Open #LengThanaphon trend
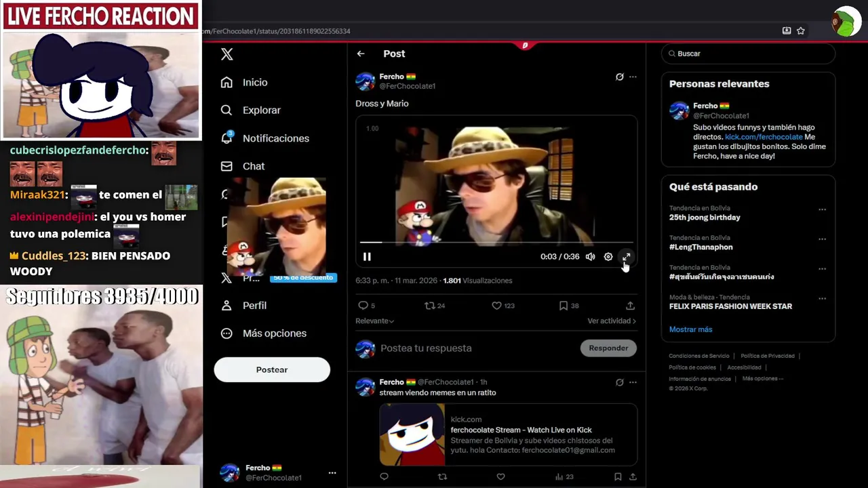 tap(701, 247)
